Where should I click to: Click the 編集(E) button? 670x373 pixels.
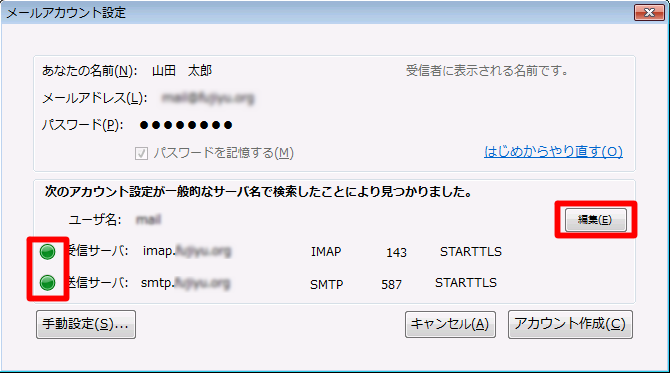(x=596, y=220)
